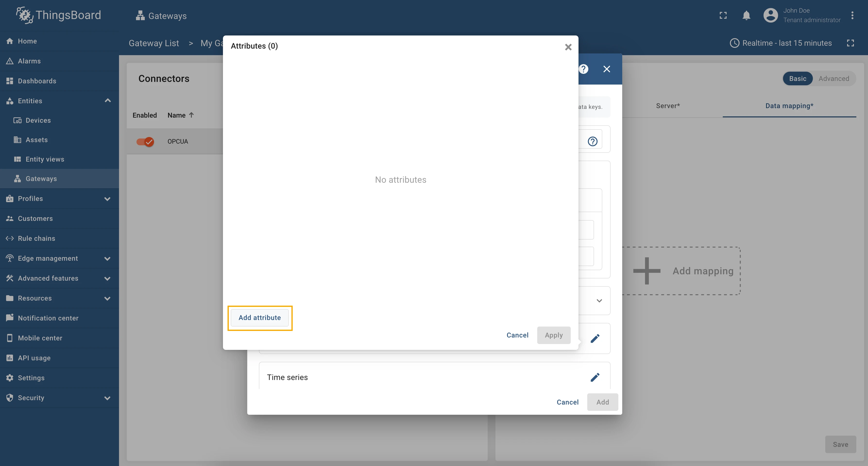Close the add mapping dialog
868x466 pixels.
(606, 69)
